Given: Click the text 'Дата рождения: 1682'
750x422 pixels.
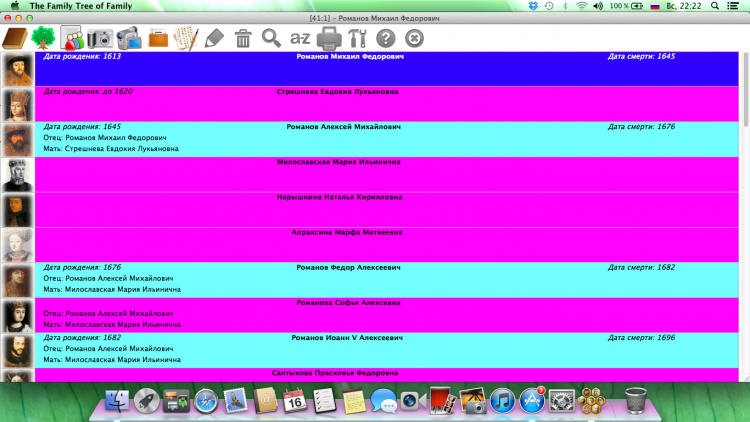Looking at the screenshot, I should pos(82,338).
